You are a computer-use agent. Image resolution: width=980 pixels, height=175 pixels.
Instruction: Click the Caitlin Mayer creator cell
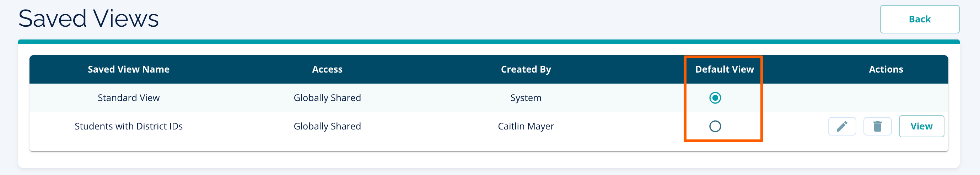pos(526,126)
